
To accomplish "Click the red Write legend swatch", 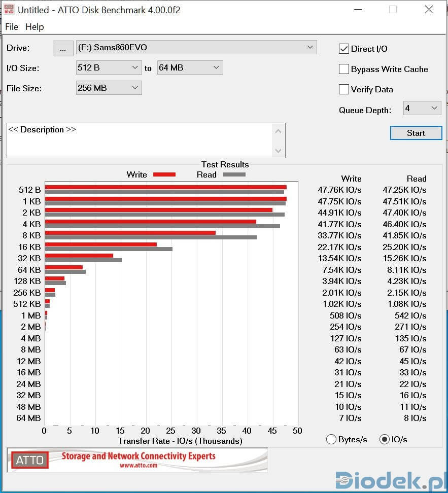I will point(164,174).
